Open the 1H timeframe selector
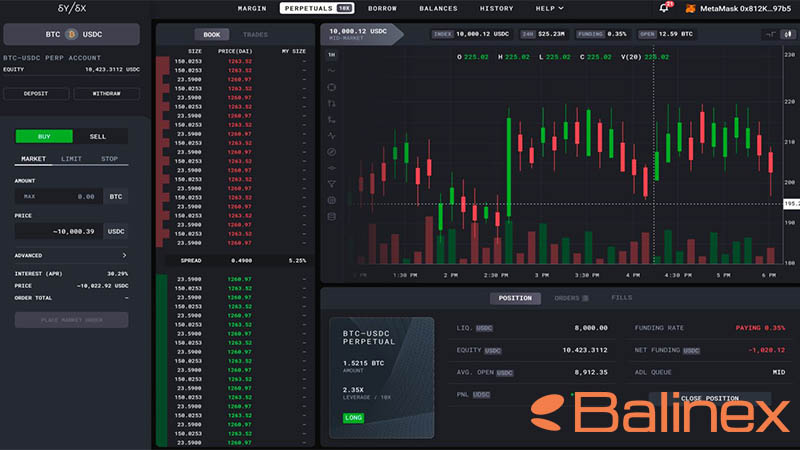This screenshot has width=800, height=450. pyautogui.click(x=332, y=55)
